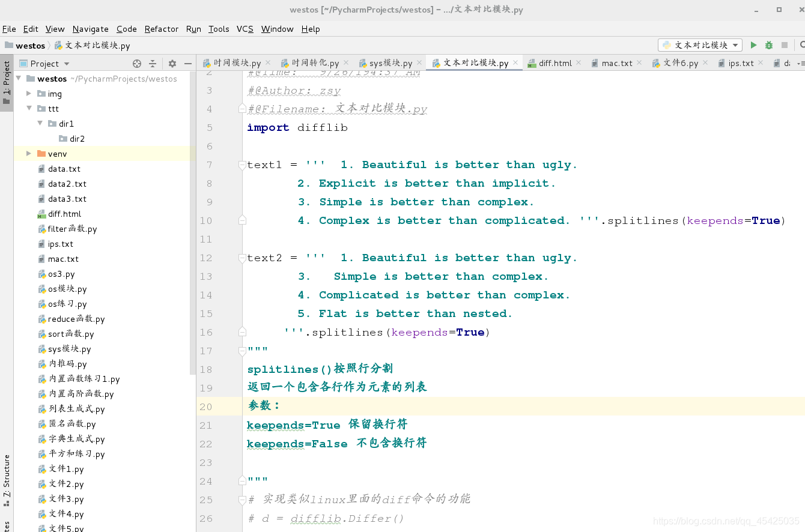
Task: Select 匿名函数.py in project tree
Action: click(72, 424)
